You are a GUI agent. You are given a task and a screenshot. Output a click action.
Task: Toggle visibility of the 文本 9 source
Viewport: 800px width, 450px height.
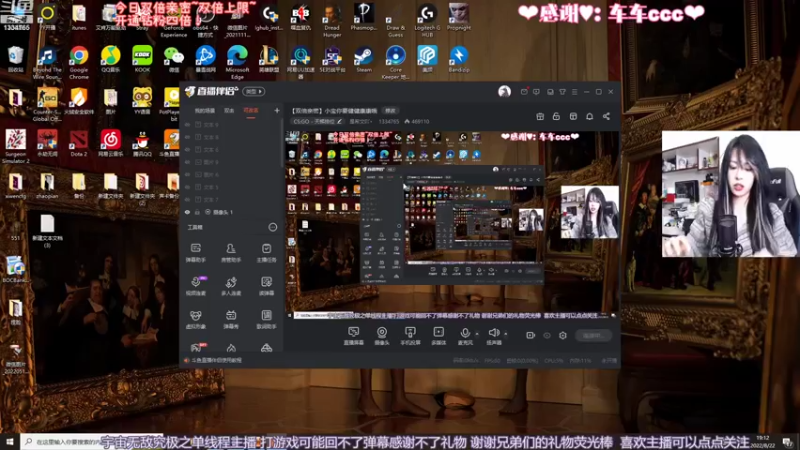[x=187, y=124]
